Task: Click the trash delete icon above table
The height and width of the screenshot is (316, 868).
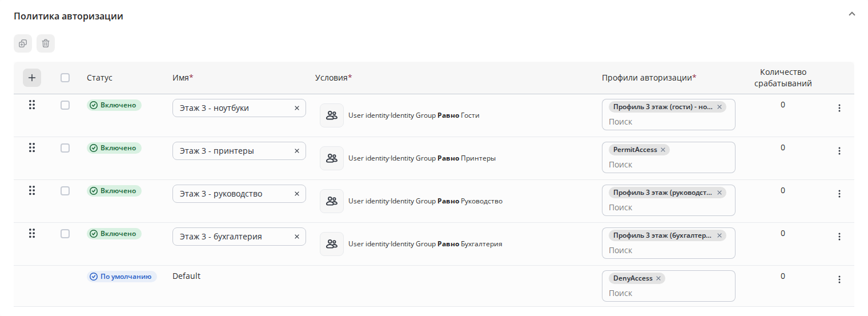Action: (46, 43)
